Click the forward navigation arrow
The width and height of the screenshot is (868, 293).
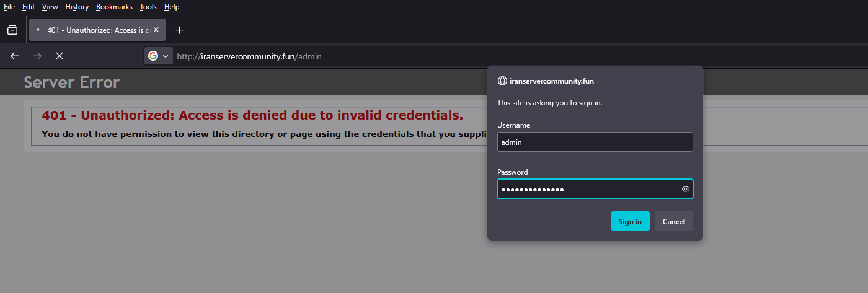(x=37, y=56)
